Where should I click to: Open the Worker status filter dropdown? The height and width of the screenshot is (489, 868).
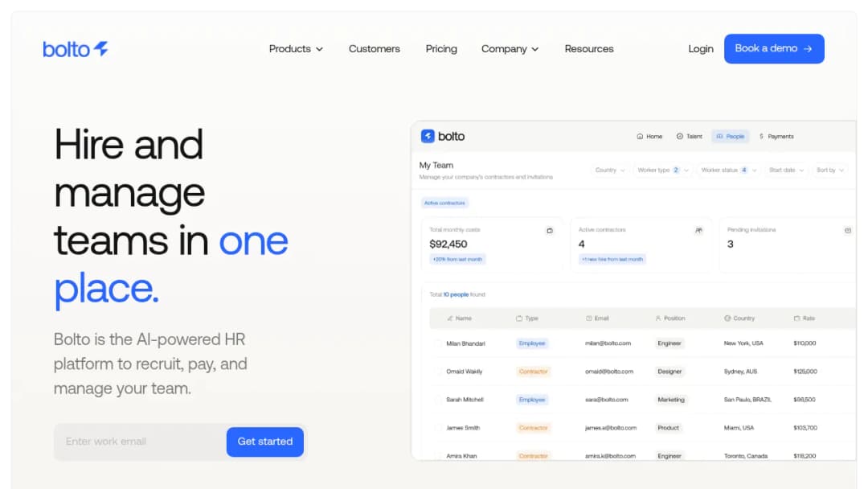tap(728, 170)
